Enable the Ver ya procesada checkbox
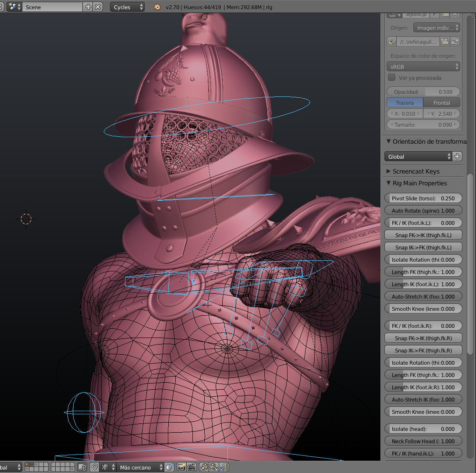This screenshot has width=476, height=473. pos(392,78)
